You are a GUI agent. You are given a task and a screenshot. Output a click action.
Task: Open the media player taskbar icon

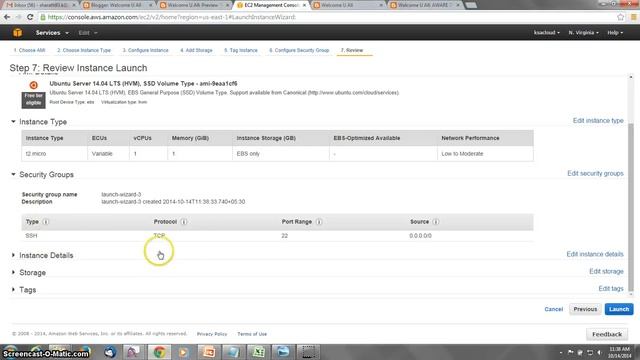(x=183, y=351)
